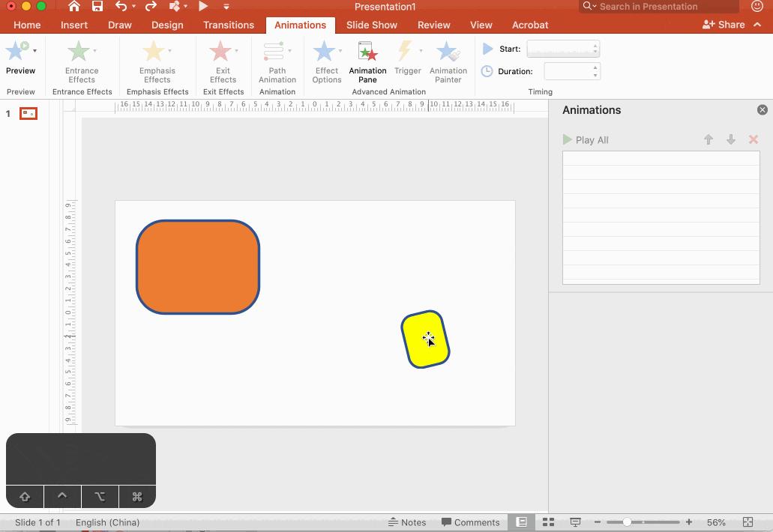Expand the Preview dropdown arrow
773x532 pixels.
click(x=34, y=51)
